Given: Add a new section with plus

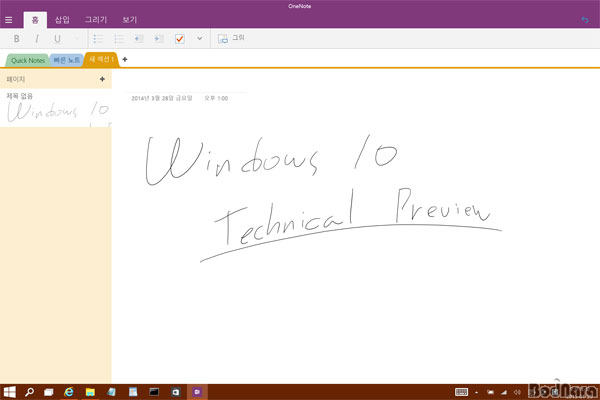Looking at the screenshot, I should [x=125, y=59].
